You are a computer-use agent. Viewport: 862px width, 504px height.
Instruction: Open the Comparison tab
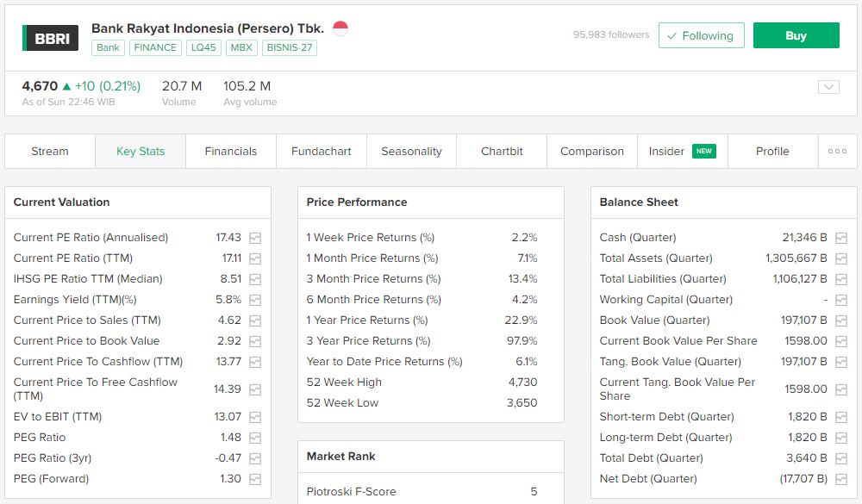[x=592, y=151]
